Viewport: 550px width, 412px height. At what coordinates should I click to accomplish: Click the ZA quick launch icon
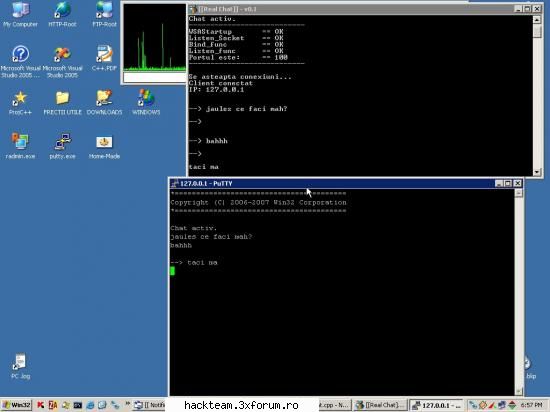tap(53, 405)
